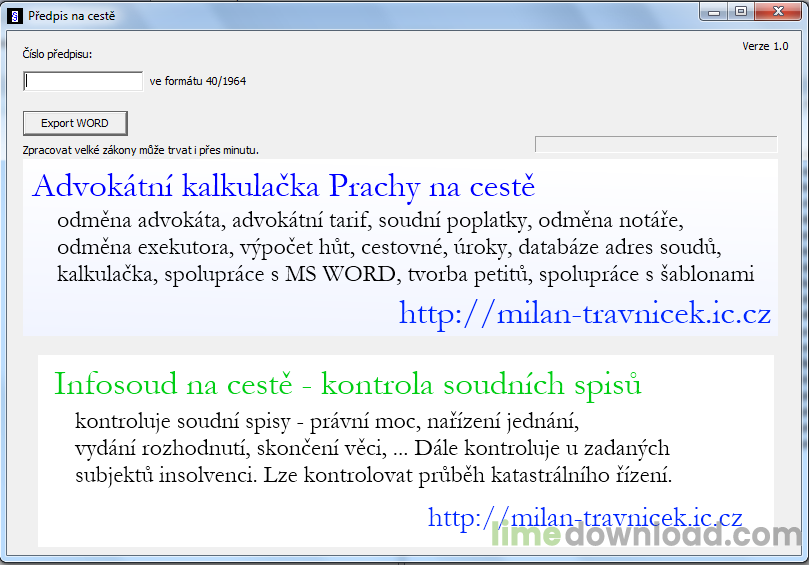Click the limedownload.com watermark
This screenshot has width=809, height=565.
pyautogui.click(x=650, y=537)
